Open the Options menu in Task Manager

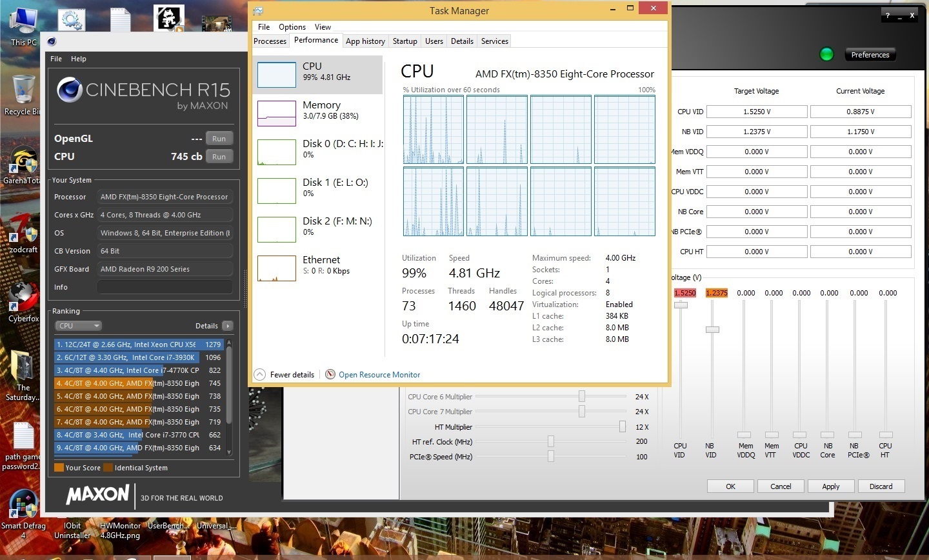tap(292, 27)
